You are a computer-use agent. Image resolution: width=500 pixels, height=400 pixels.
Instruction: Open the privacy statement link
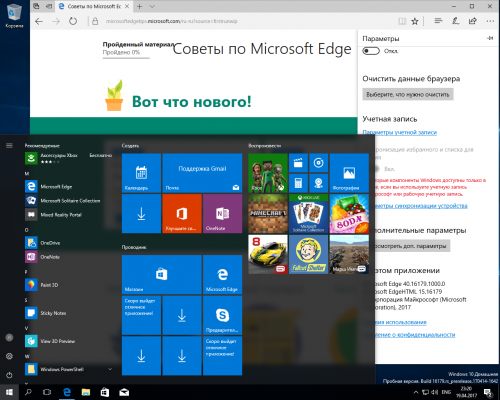point(415,335)
